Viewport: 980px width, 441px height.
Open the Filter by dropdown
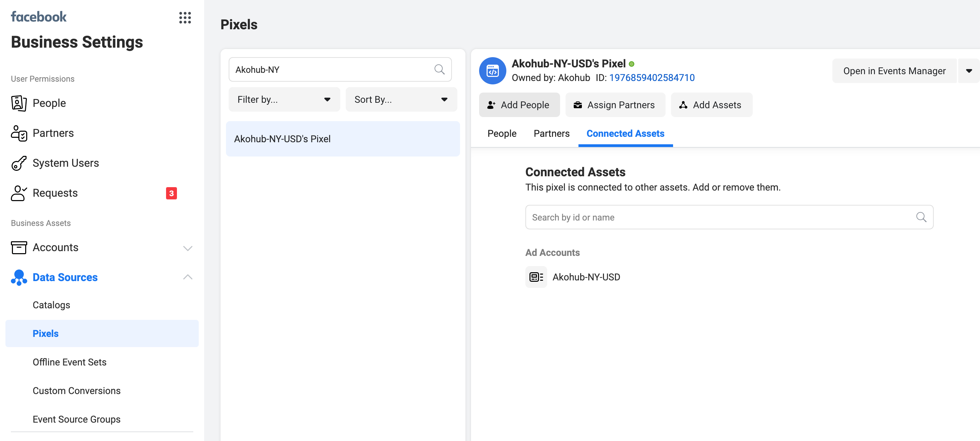pyautogui.click(x=284, y=100)
